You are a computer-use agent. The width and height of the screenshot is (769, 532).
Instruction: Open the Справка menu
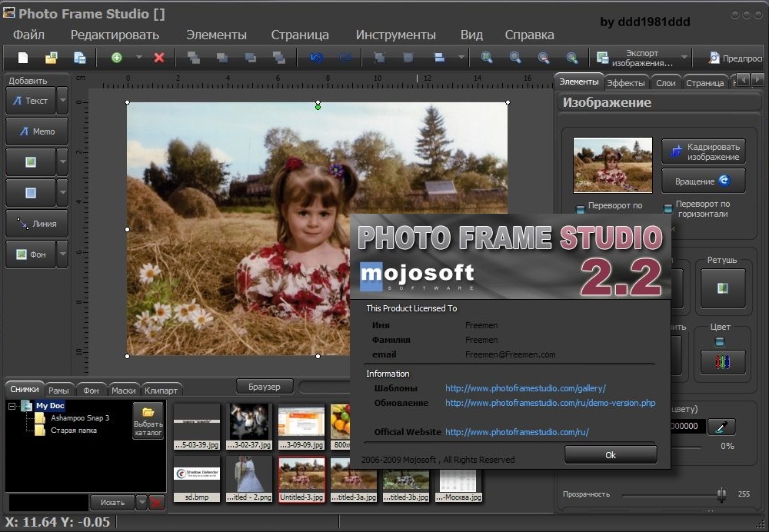coord(530,35)
